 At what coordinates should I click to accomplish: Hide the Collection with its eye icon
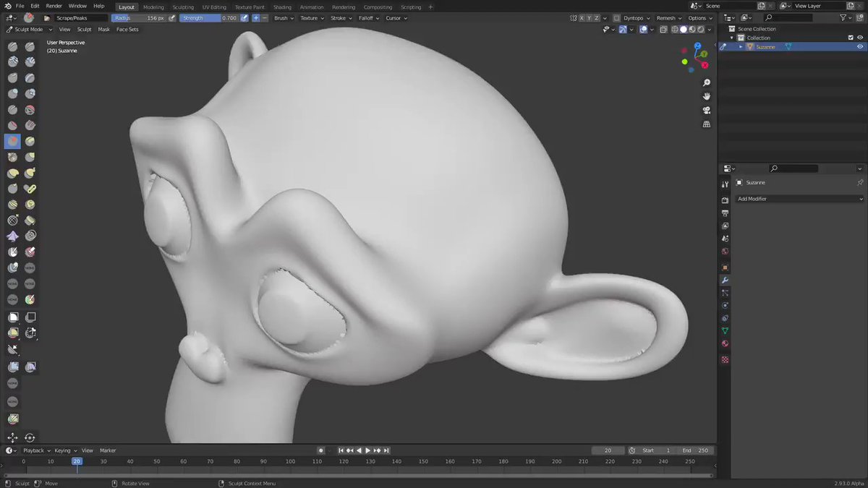coord(860,38)
